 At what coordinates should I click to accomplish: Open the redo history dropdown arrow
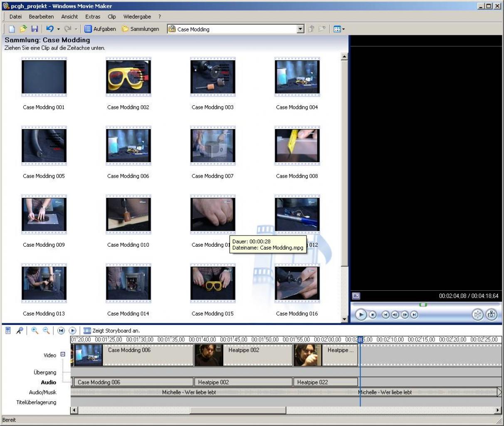coord(76,29)
